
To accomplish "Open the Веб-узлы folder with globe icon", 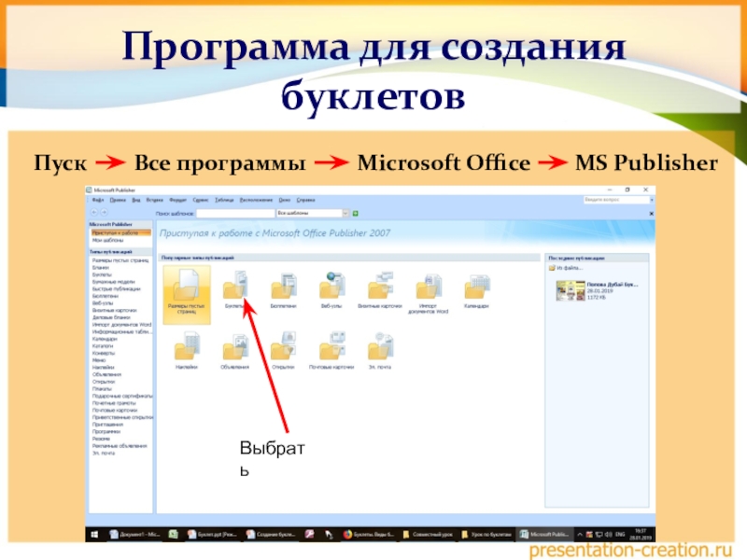I will point(332,286).
